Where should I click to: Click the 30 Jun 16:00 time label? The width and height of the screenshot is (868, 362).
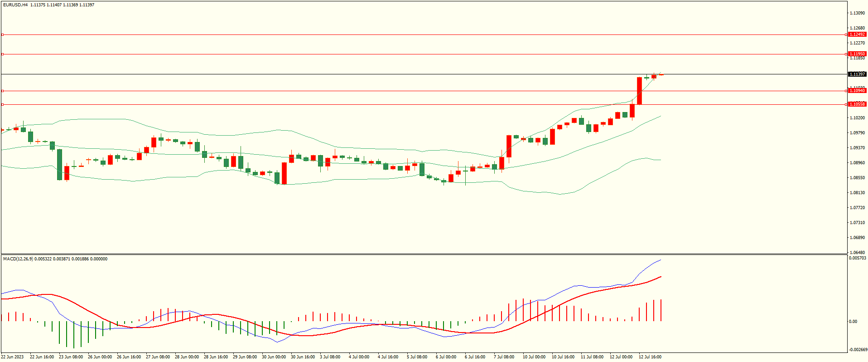[303, 357]
